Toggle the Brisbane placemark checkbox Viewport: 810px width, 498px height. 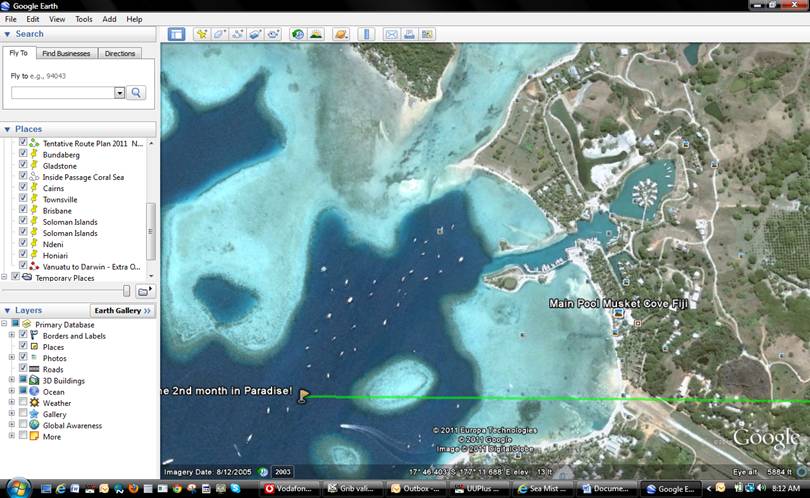tap(23, 209)
